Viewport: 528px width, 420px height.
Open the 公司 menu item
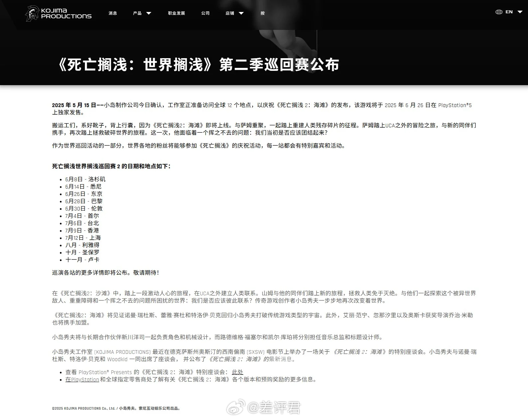click(x=205, y=13)
